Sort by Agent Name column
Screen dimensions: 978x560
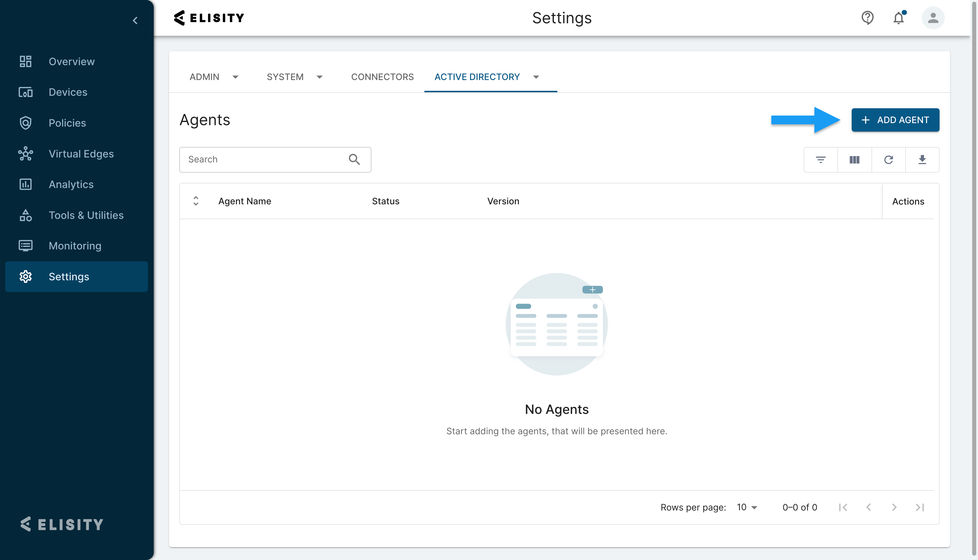pyautogui.click(x=245, y=201)
